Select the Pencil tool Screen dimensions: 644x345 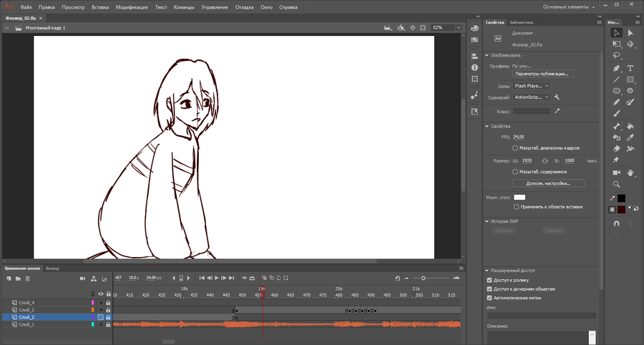(x=617, y=102)
